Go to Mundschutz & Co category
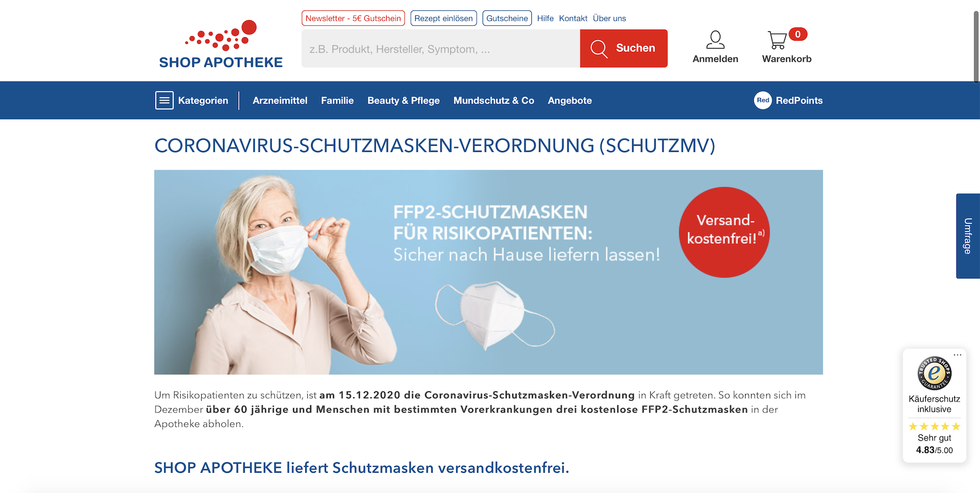The width and height of the screenshot is (980, 493). coord(494,100)
